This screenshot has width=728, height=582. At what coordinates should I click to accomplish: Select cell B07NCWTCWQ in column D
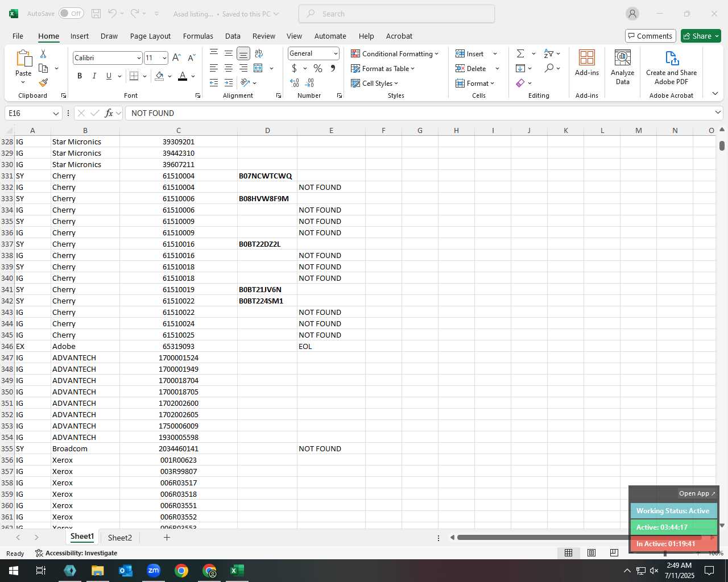267,176
